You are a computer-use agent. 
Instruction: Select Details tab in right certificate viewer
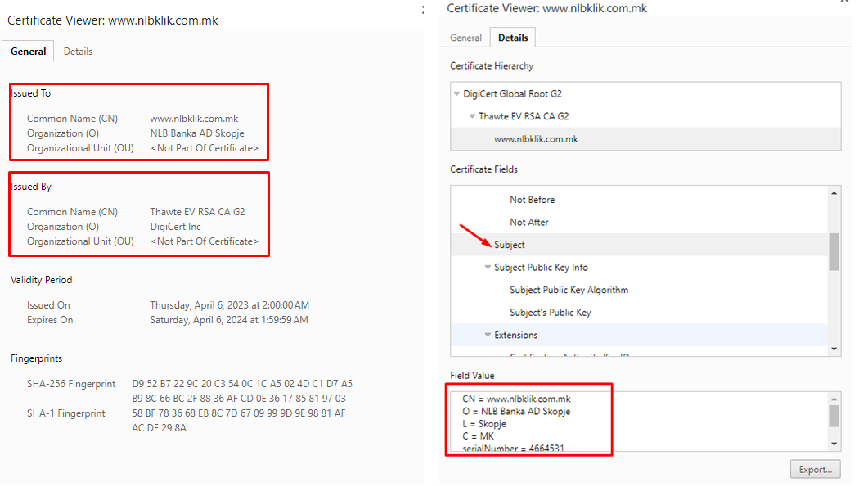tap(513, 38)
